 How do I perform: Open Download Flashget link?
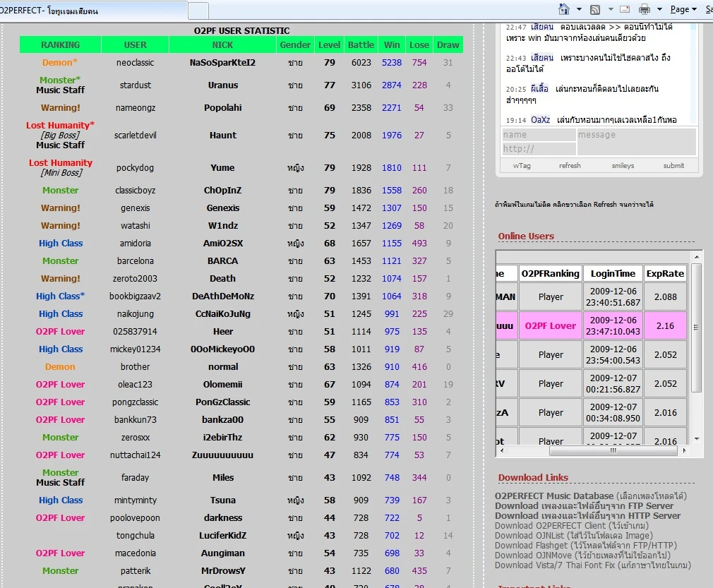(586, 545)
